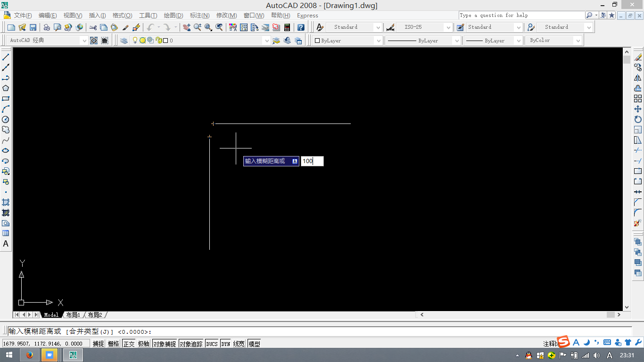Viewport: 644px width, 362px height.
Task: Expand the undo history arrow
Action: (158, 27)
